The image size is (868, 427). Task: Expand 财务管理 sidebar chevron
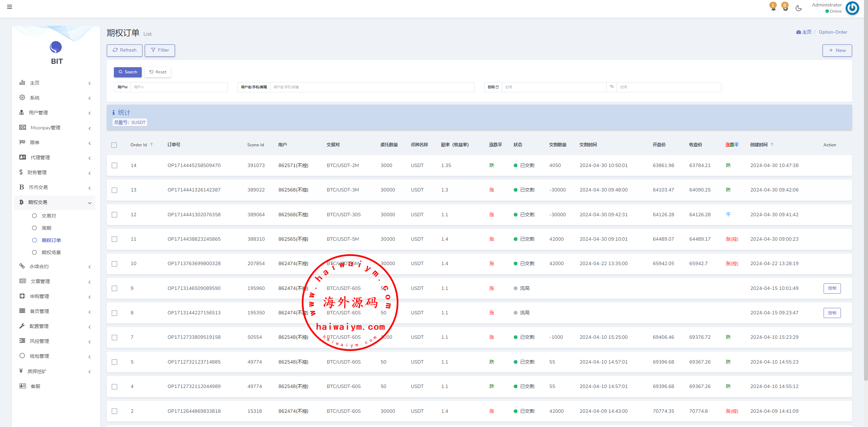[90, 173]
